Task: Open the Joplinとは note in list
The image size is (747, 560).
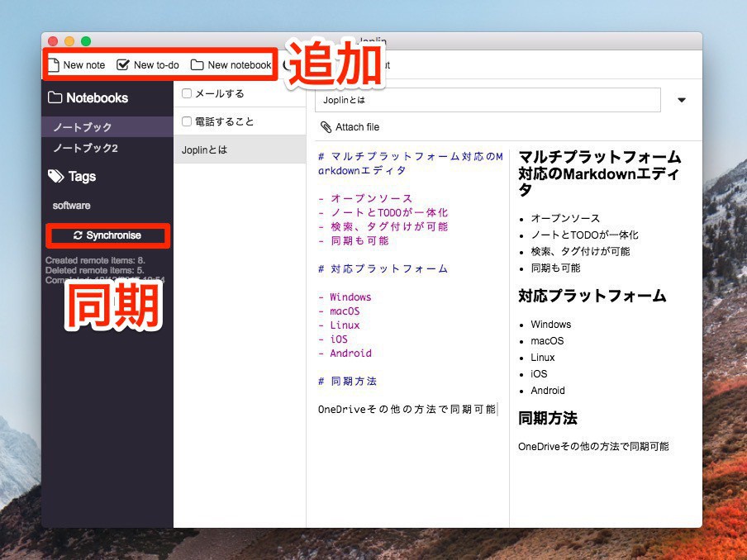Action: point(204,149)
